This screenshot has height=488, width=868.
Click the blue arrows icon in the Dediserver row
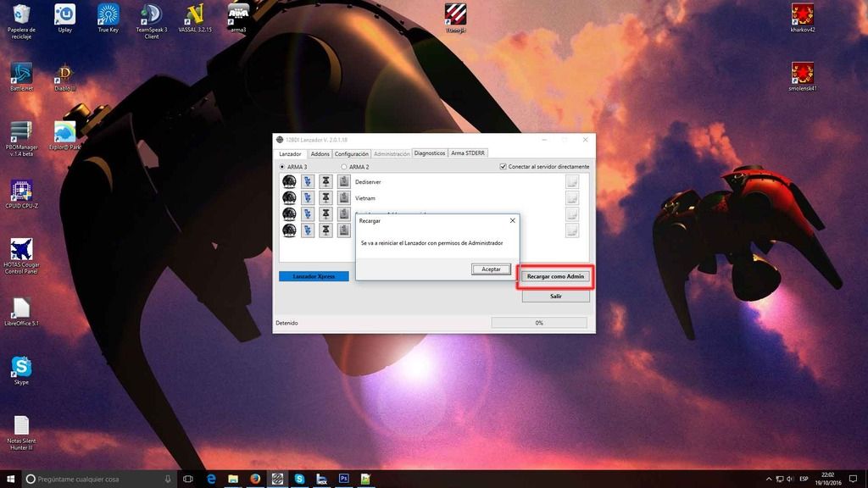tap(308, 181)
